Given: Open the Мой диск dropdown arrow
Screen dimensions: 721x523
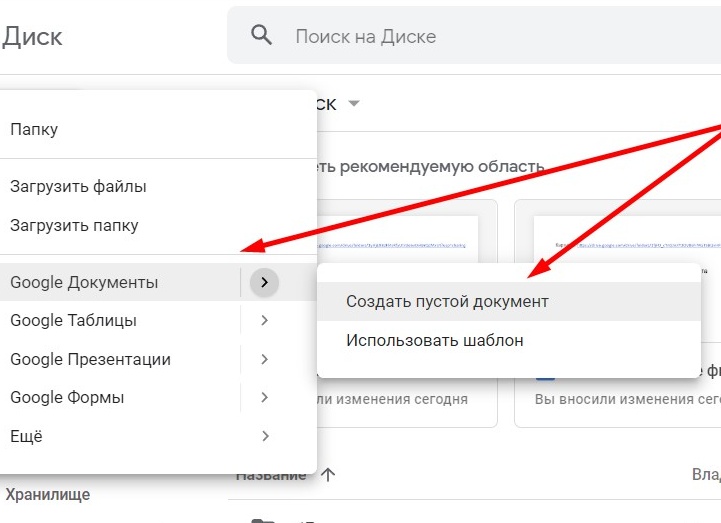Looking at the screenshot, I should pyautogui.click(x=354, y=103).
